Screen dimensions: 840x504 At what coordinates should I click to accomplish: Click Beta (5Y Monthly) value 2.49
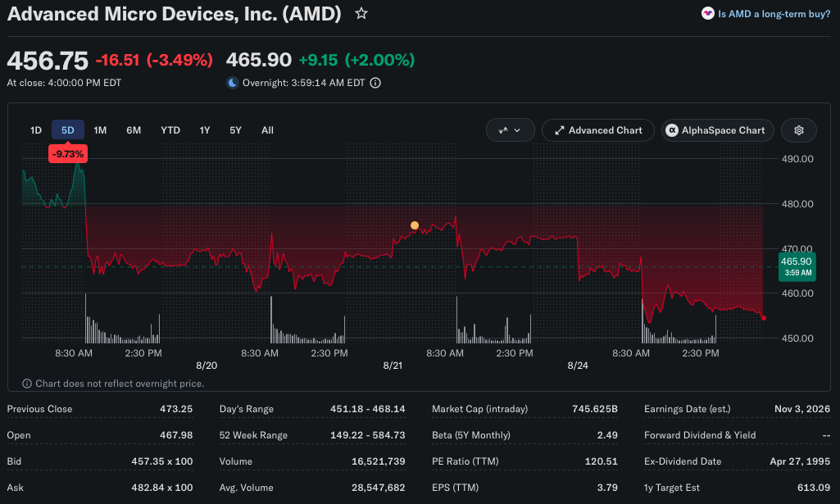tap(607, 435)
